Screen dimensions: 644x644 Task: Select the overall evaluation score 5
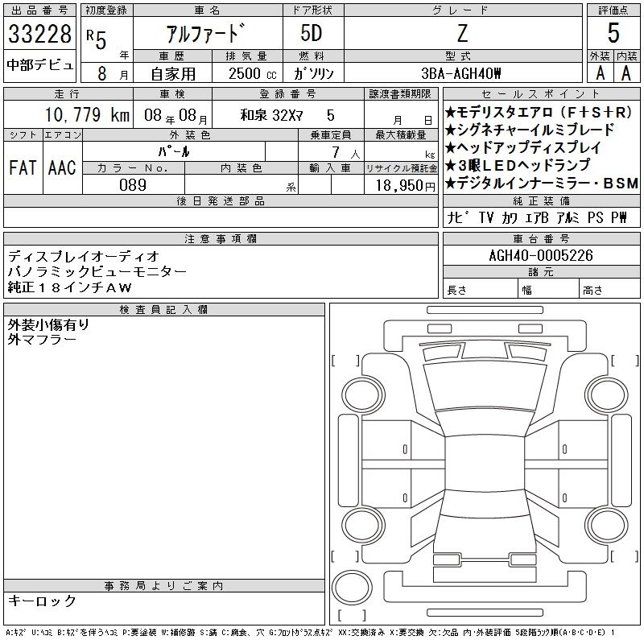pyautogui.click(x=613, y=34)
